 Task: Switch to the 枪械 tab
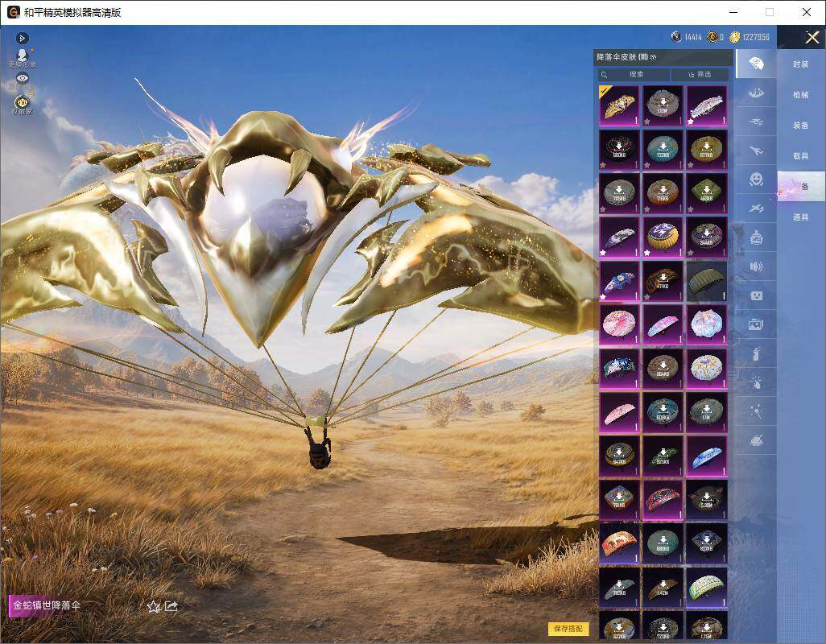click(801, 95)
